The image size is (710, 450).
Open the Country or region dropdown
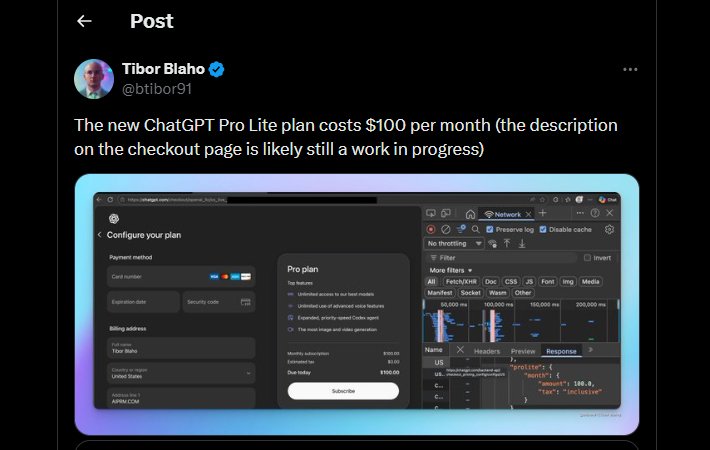pos(181,373)
